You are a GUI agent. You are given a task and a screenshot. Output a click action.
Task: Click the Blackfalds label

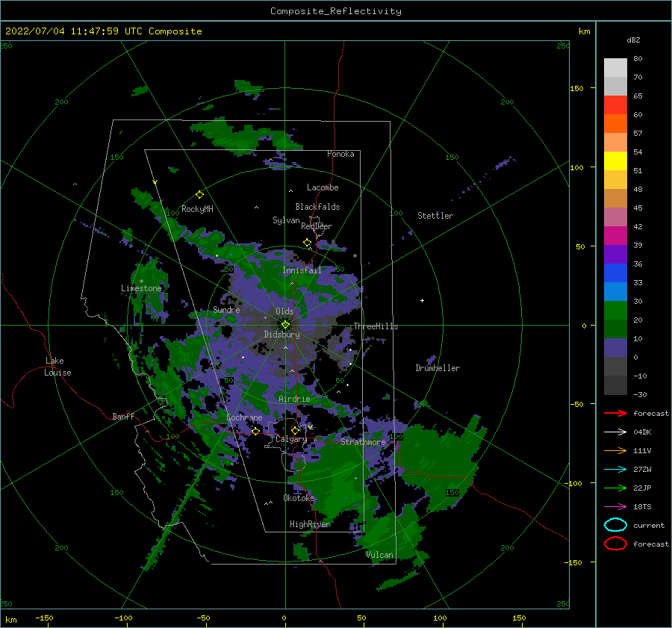click(317, 207)
